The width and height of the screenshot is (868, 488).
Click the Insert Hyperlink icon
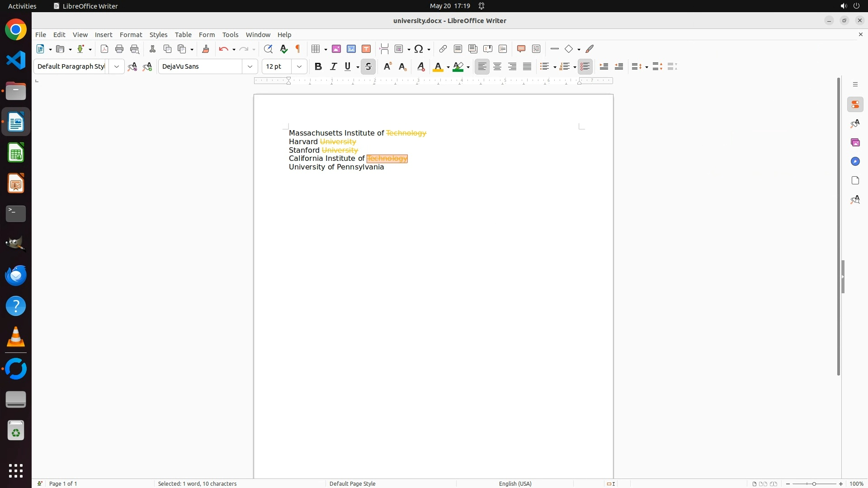(443, 49)
